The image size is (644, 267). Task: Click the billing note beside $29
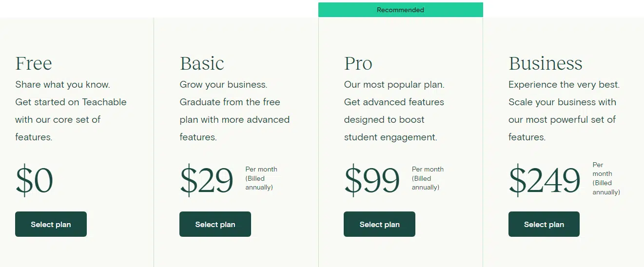coord(261,178)
